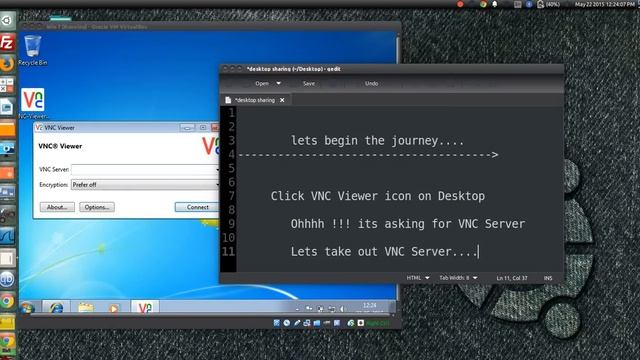The width and height of the screenshot is (640, 360).
Task: Open the Tab Width dropdown in status bar
Action: click(x=458, y=278)
